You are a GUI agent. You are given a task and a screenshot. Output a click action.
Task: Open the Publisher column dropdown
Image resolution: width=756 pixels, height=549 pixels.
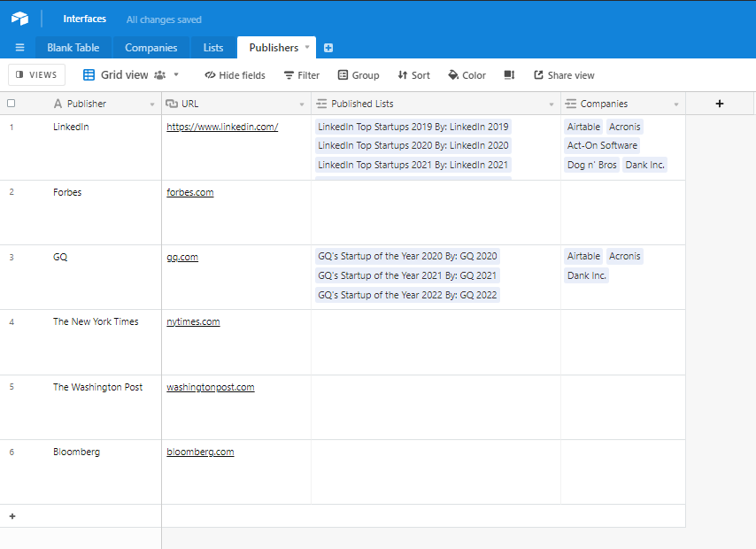[152, 104]
